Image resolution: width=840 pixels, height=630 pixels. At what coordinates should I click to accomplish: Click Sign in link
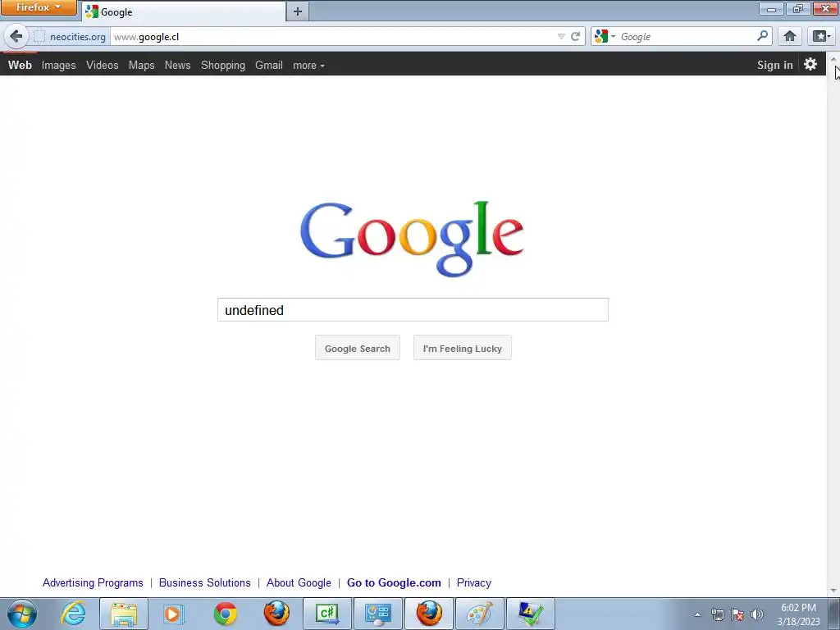(774, 65)
